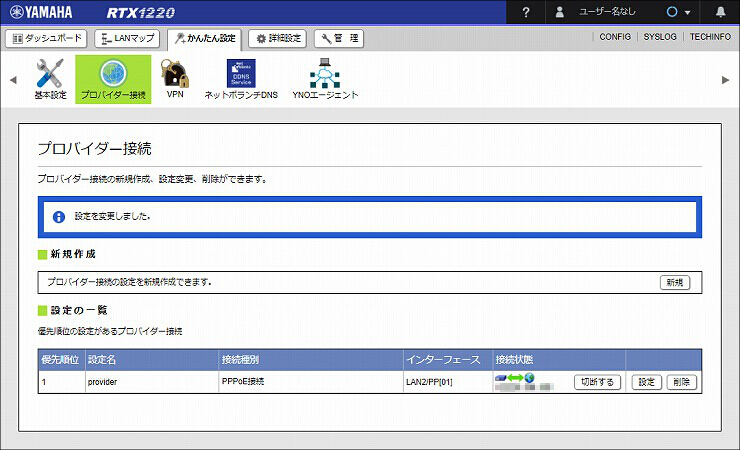This screenshot has height=450, width=740.
Task: Open the 管理 tab
Action: pyautogui.click(x=339, y=38)
